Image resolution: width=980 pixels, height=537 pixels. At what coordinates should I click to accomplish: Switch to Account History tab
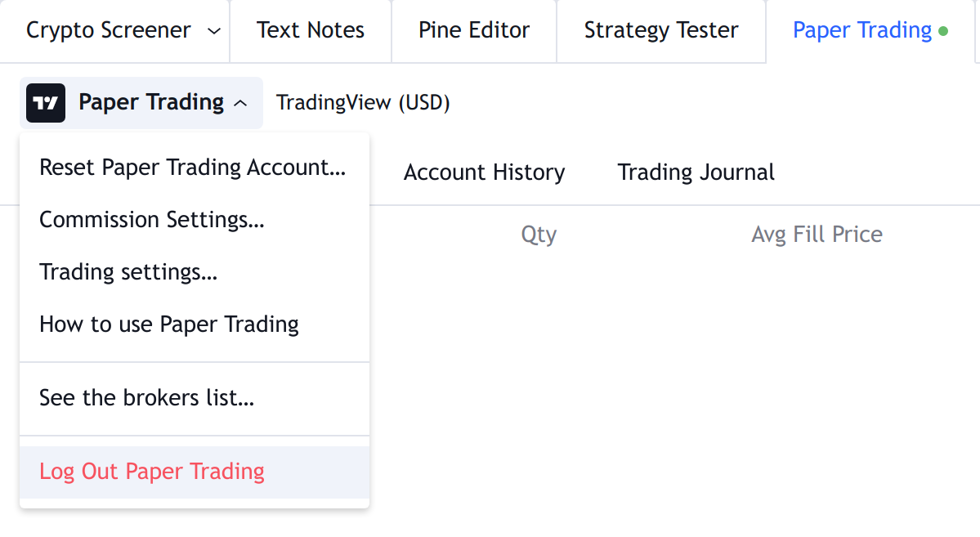[x=485, y=172]
